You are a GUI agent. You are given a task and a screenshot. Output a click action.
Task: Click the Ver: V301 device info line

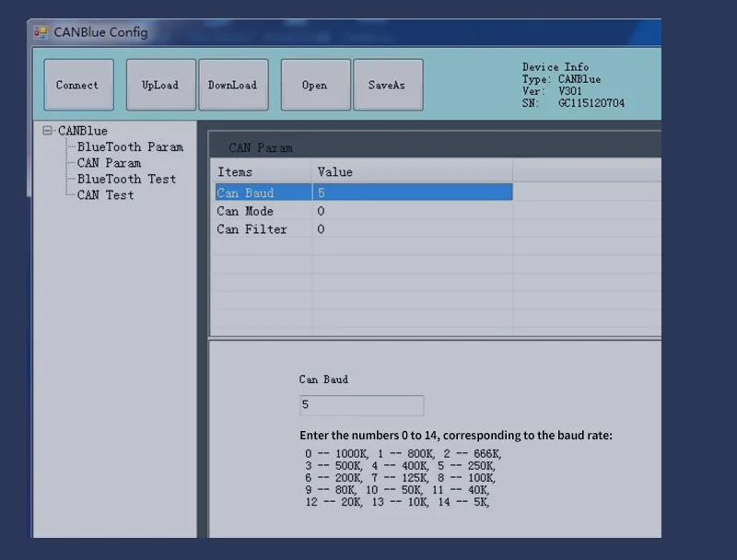click(552, 91)
